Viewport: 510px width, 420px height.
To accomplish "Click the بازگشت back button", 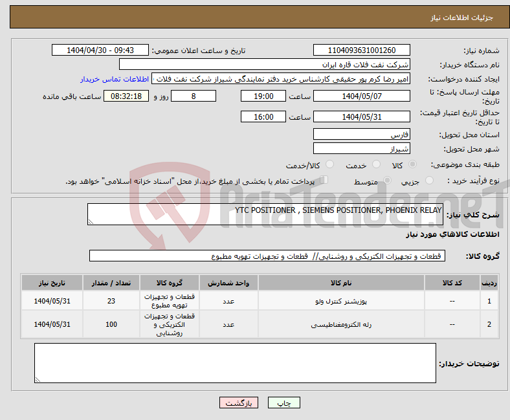I will [239, 403].
